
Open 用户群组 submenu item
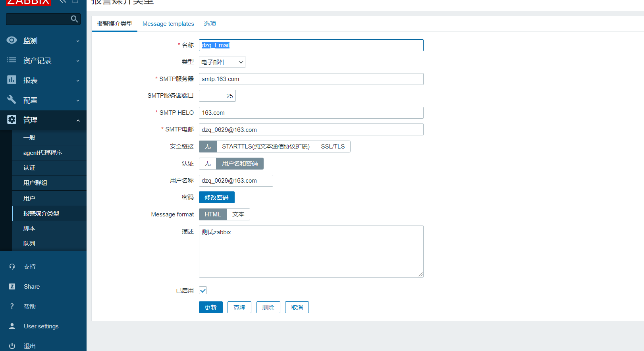49,183
